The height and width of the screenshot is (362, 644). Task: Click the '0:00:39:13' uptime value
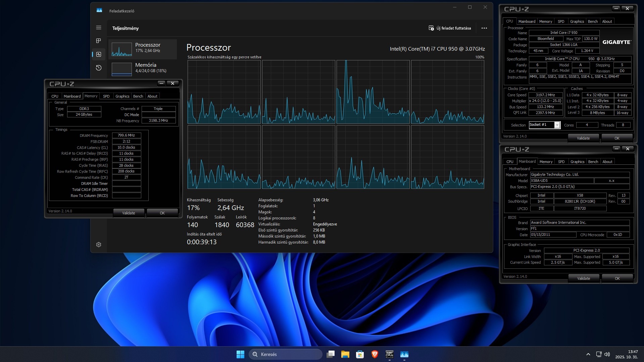[x=202, y=242]
